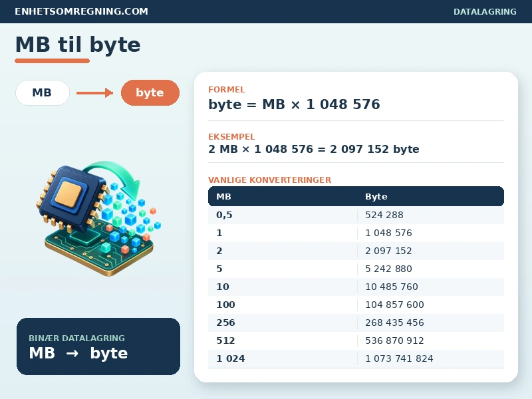Click the 'MB til byte' page heading
Viewport: 532px width, 399px height.
(78, 45)
